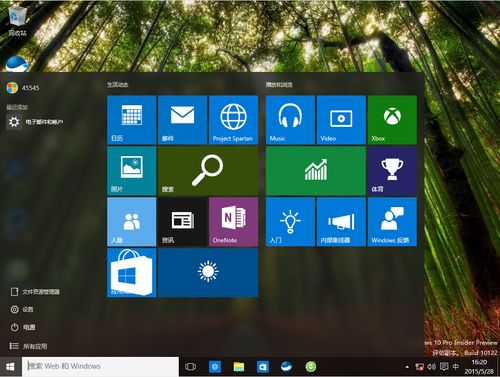Open the Photos tile (照片)
Image resolution: width=500 pixels, height=377 pixels.
click(132, 171)
